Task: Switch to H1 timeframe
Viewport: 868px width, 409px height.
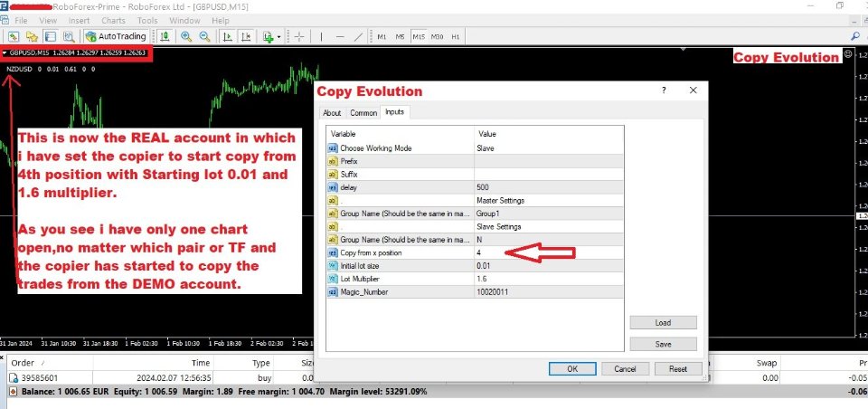Action: (456, 36)
